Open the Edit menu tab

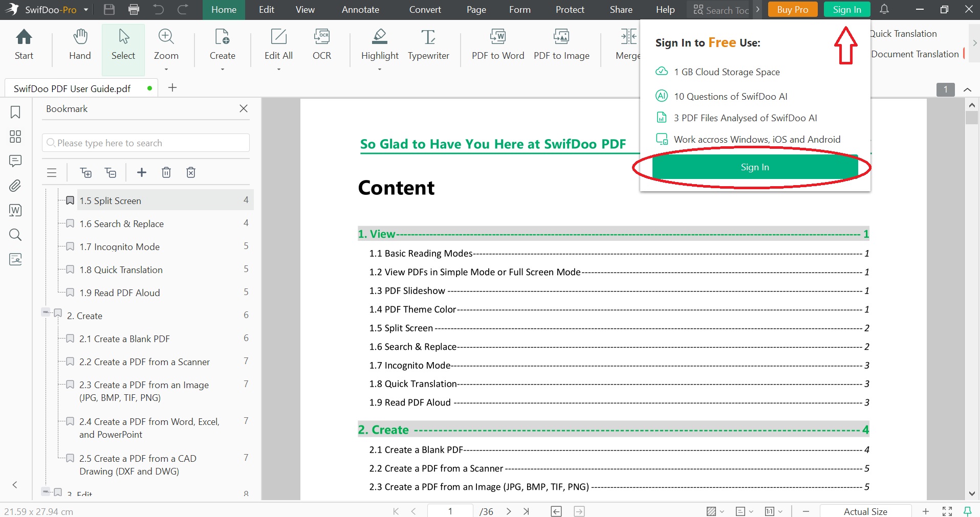point(267,10)
